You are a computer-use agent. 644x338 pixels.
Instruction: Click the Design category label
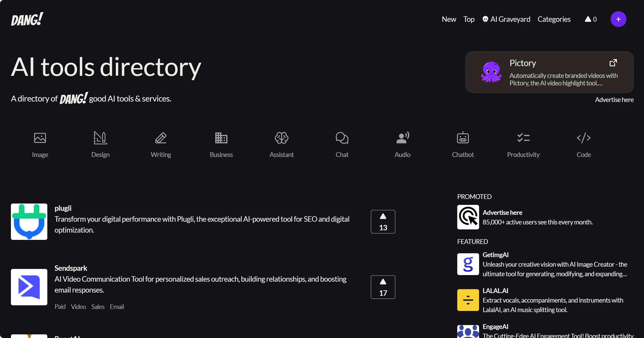tap(101, 155)
